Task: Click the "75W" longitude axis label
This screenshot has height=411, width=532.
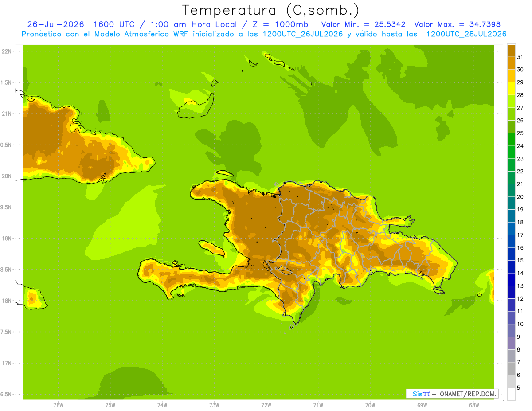Action: tap(110, 405)
